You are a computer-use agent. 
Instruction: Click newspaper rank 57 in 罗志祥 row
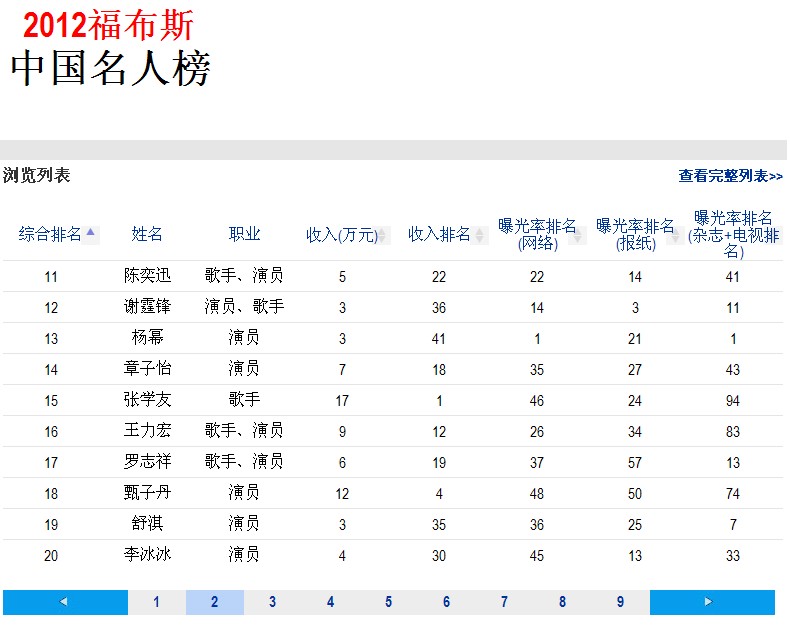635,463
